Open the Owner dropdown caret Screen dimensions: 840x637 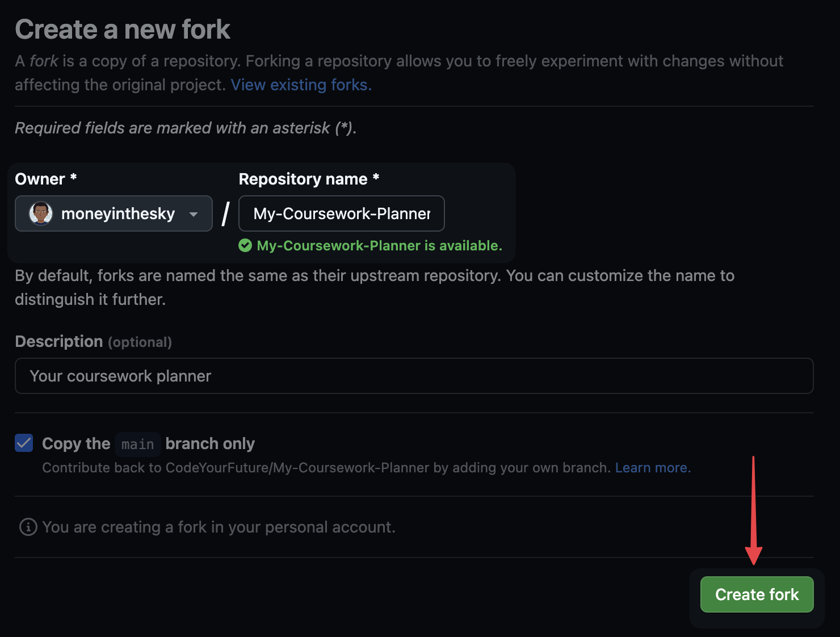tap(194, 214)
